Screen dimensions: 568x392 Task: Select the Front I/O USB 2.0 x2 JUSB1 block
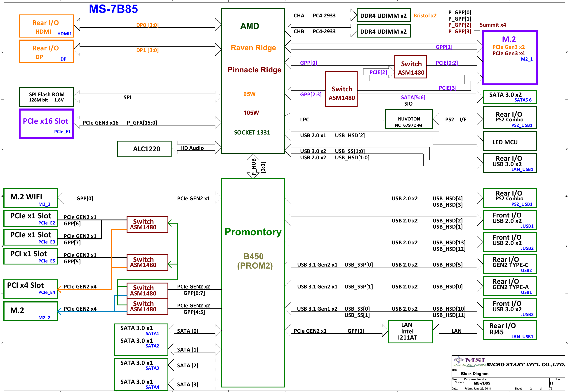pyautogui.click(x=510, y=220)
